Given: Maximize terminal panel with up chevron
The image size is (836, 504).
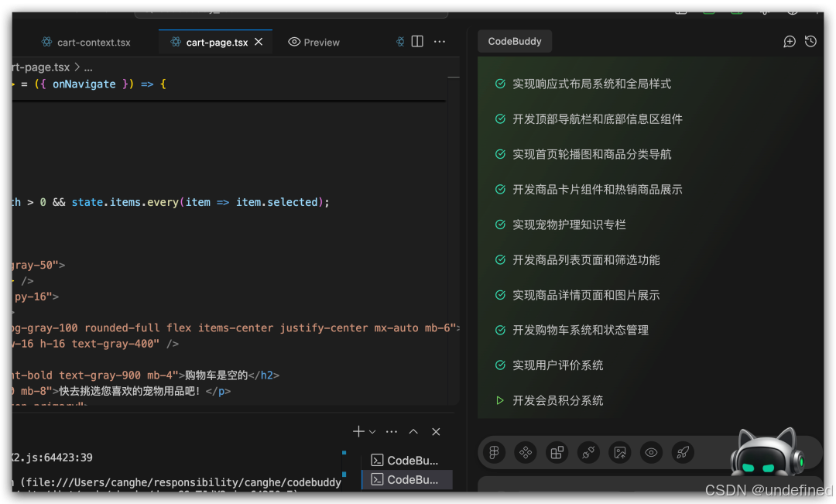Looking at the screenshot, I should (413, 431).
